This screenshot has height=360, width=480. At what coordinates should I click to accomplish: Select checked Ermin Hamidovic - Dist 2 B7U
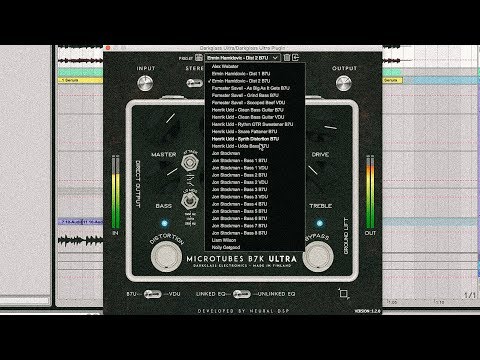[x=255, y=81]
